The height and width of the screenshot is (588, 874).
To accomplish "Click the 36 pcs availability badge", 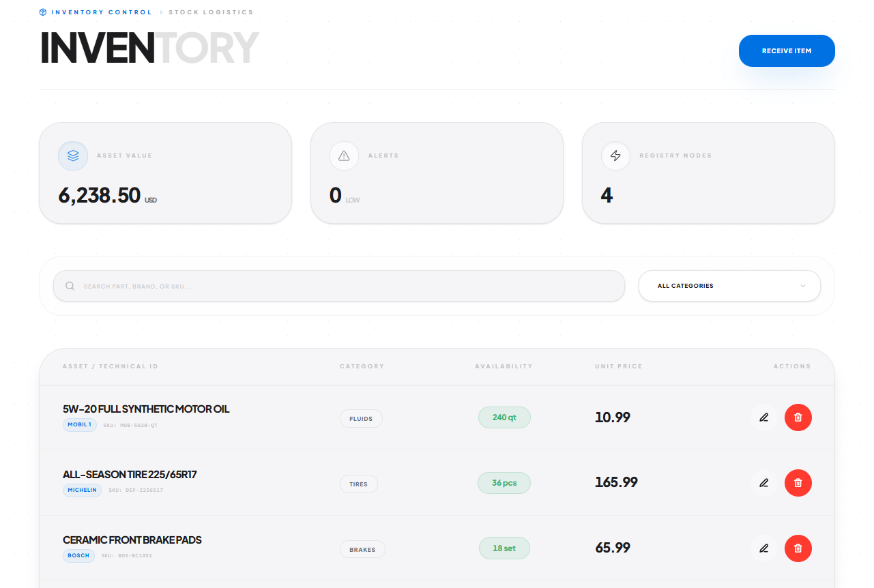I will coord(504,483).
